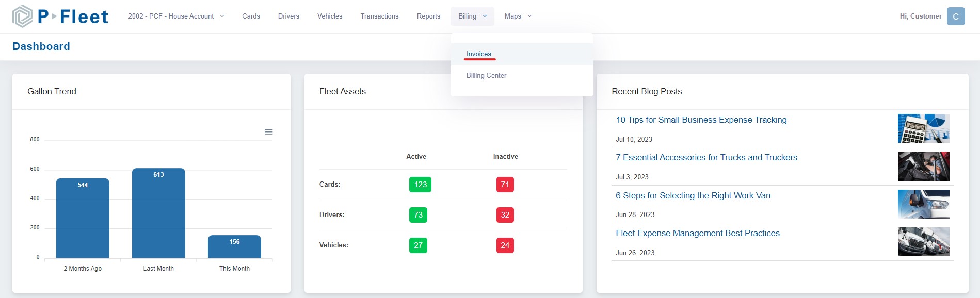The height and width of the screenshot is (298, 980).
Task: Expand the Maps dropdown menu
Action: point(518,16)
